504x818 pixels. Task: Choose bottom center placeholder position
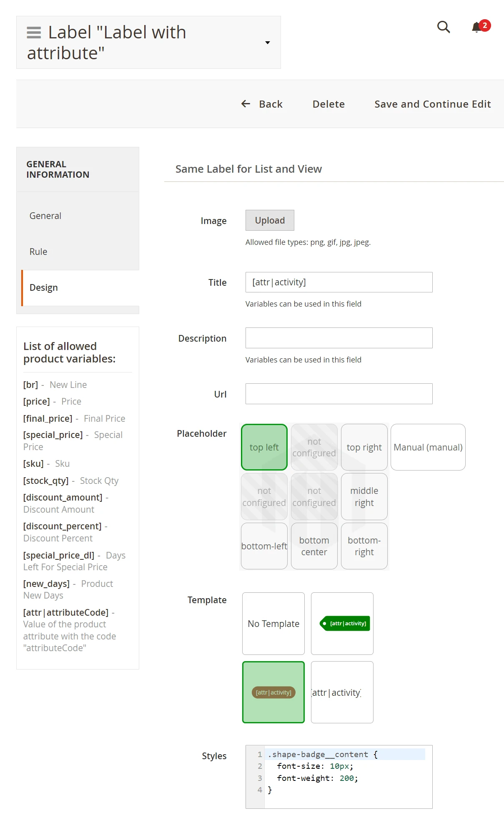[x=314, y=546]
